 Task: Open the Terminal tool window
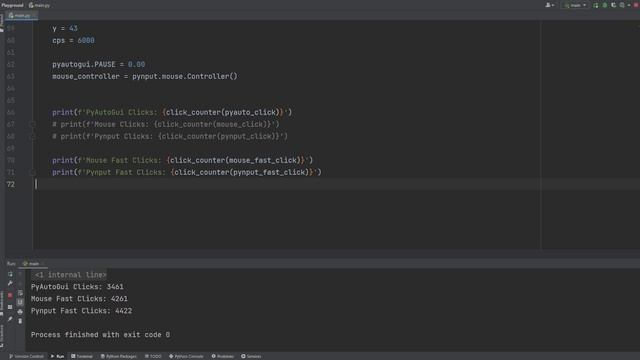coord(82,356)
